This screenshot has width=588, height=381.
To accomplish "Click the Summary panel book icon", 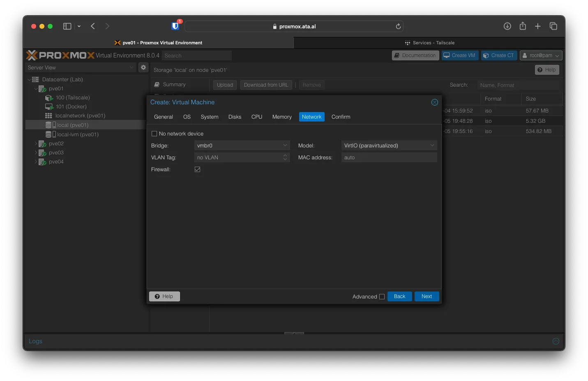I will click(157, 85).
